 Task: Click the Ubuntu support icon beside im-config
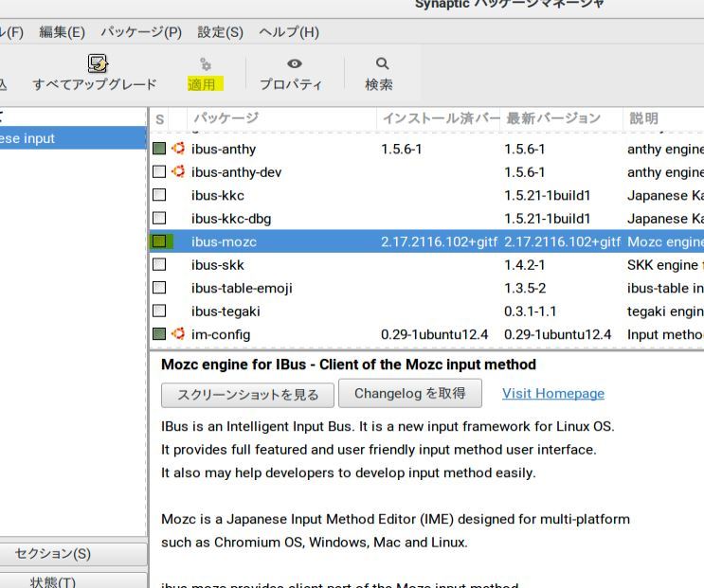point(178,334)
